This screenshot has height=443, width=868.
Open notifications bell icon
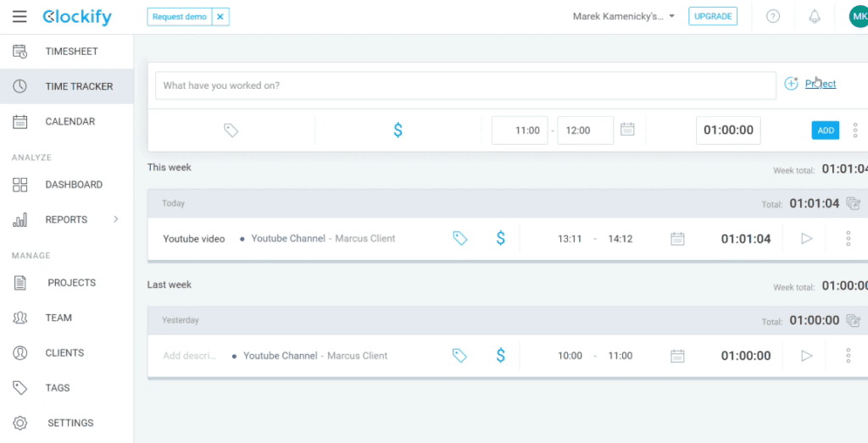[x=815, y=16]
